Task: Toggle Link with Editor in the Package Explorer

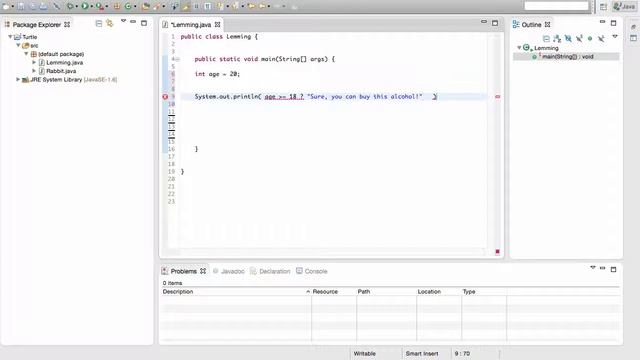Action: tap(109, 23)
